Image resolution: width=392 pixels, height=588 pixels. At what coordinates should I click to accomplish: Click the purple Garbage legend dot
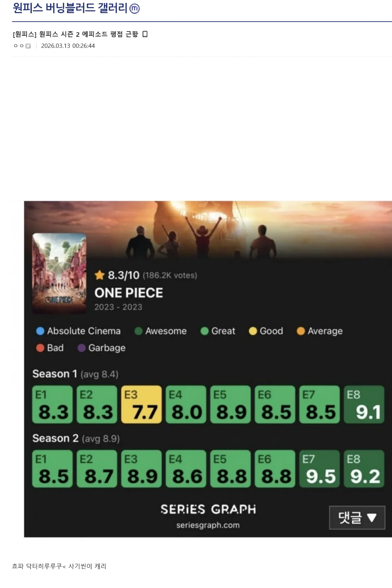pos(82,348)
